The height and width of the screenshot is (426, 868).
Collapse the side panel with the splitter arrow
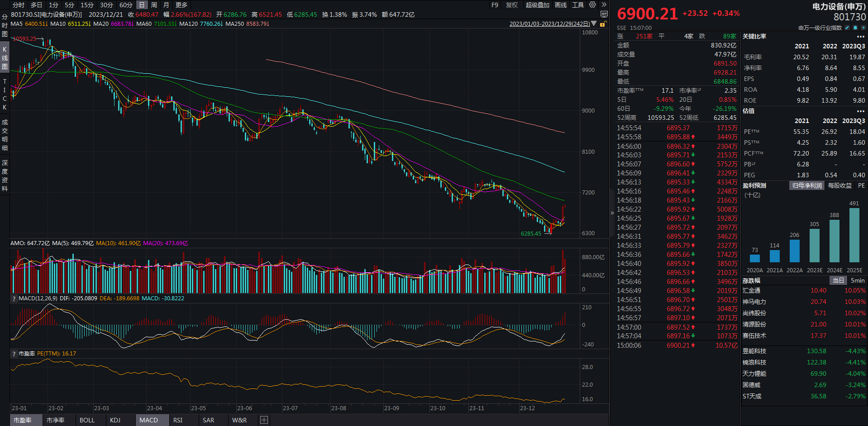coord(612,213)
